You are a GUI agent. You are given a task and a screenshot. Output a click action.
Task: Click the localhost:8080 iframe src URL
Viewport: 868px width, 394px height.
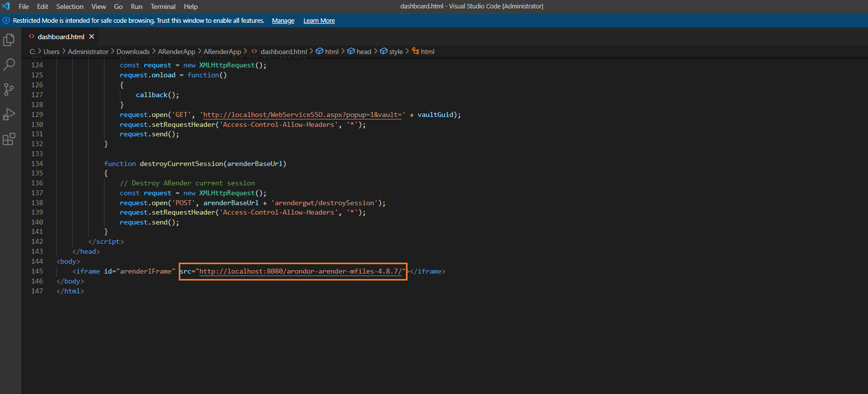pyautogui.click(x=301, y=272)
